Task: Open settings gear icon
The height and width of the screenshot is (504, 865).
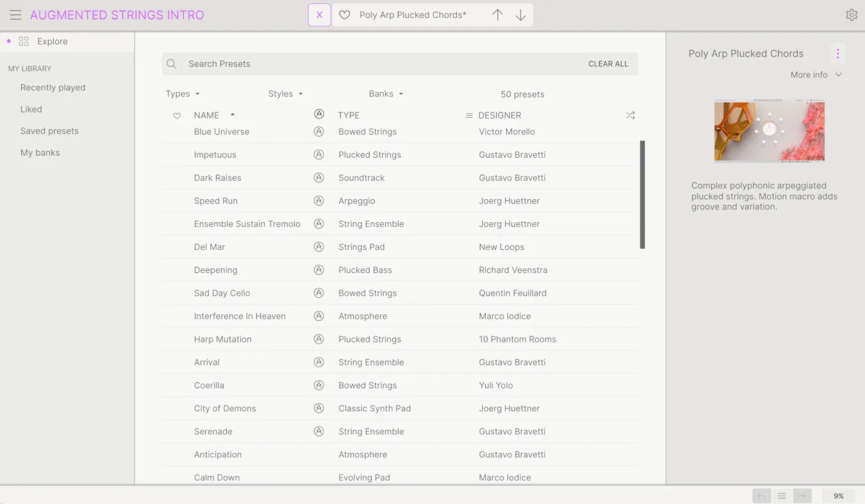Action: pos(851,15)
